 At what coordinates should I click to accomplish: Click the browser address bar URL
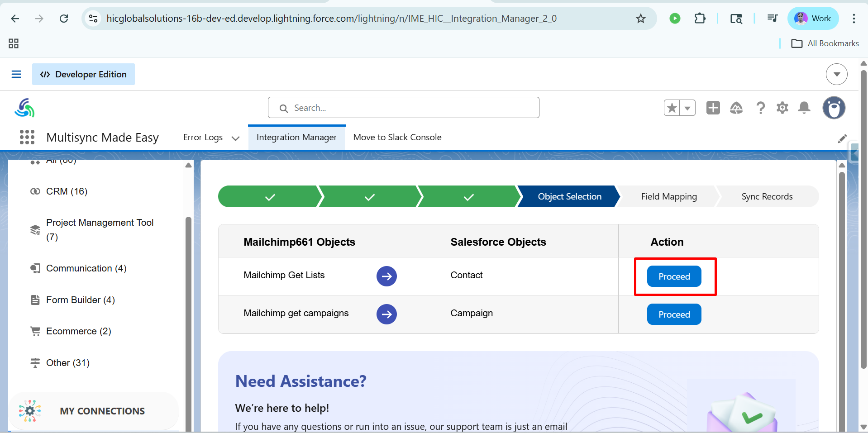click(x=332, y=19)
